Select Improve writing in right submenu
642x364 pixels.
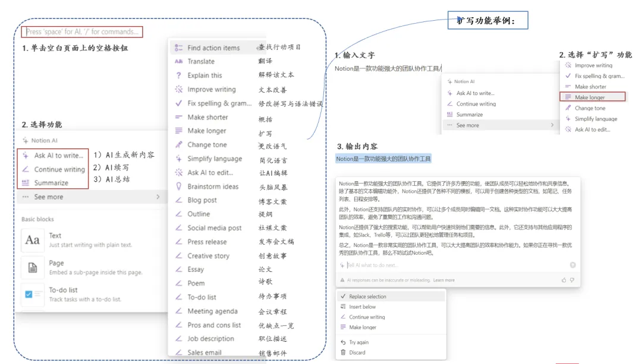[x=593, y=65]
